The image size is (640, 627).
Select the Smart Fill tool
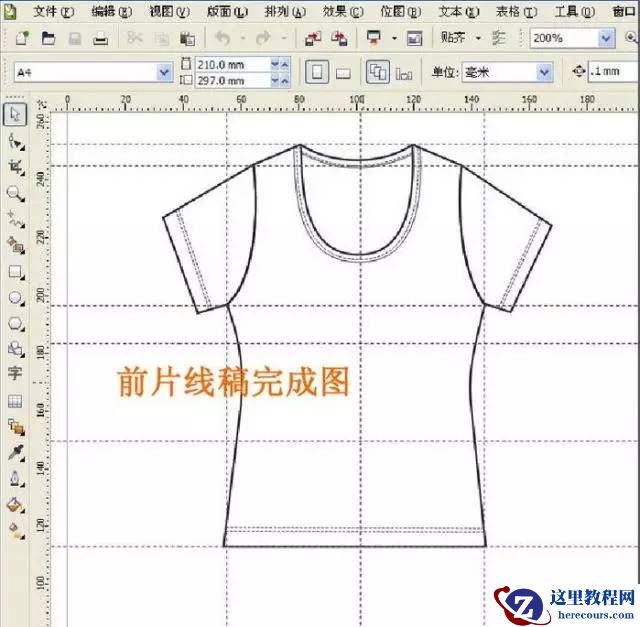(x=16, y=245)
